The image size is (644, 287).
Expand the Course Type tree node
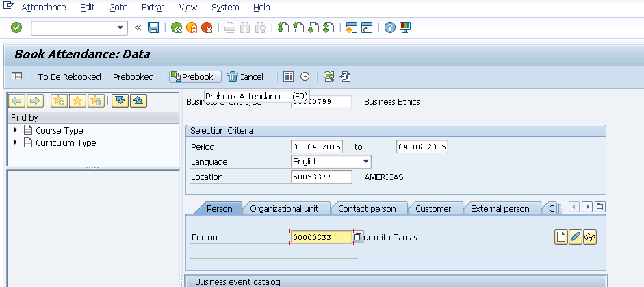click(16, 130)
